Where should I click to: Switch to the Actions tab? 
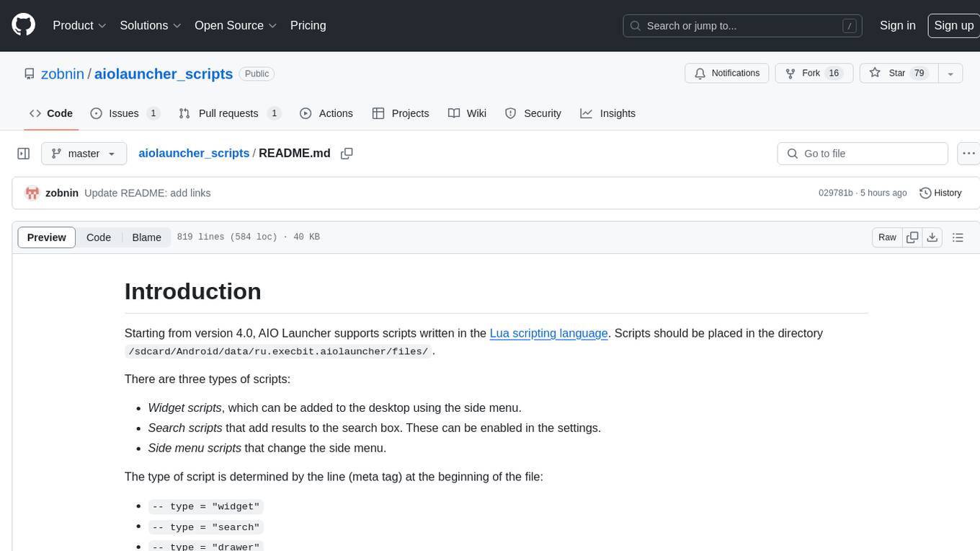pyautogui.click(x=326, y=113)
